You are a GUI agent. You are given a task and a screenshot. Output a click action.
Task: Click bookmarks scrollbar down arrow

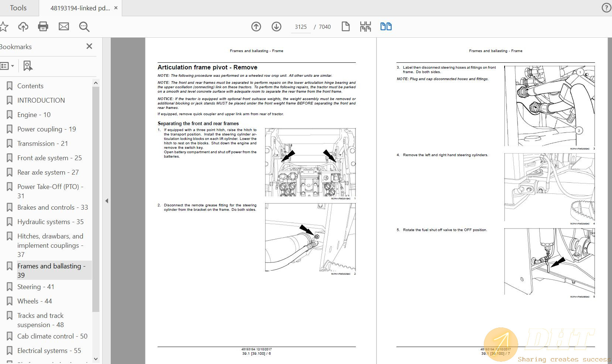(96, 359)
